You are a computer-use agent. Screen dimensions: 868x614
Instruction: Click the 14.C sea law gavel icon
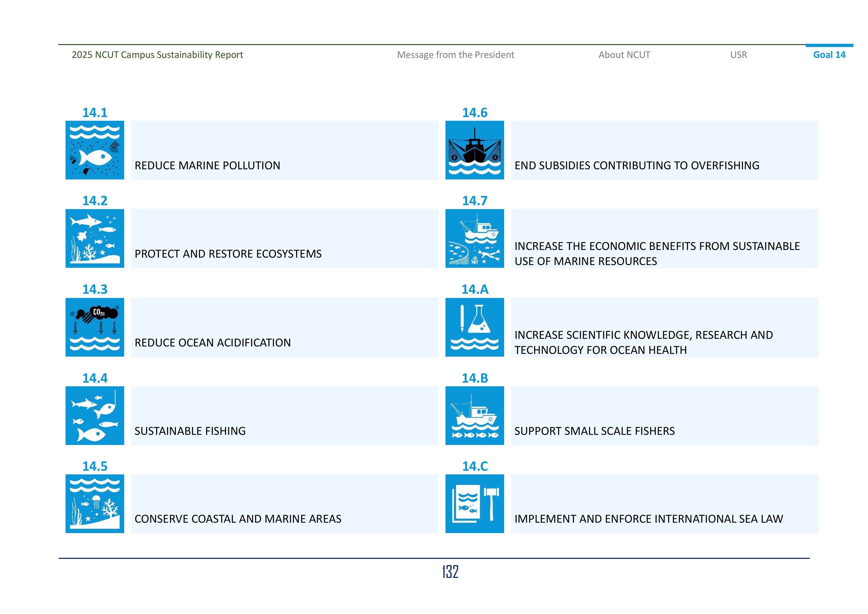point(475,503)
